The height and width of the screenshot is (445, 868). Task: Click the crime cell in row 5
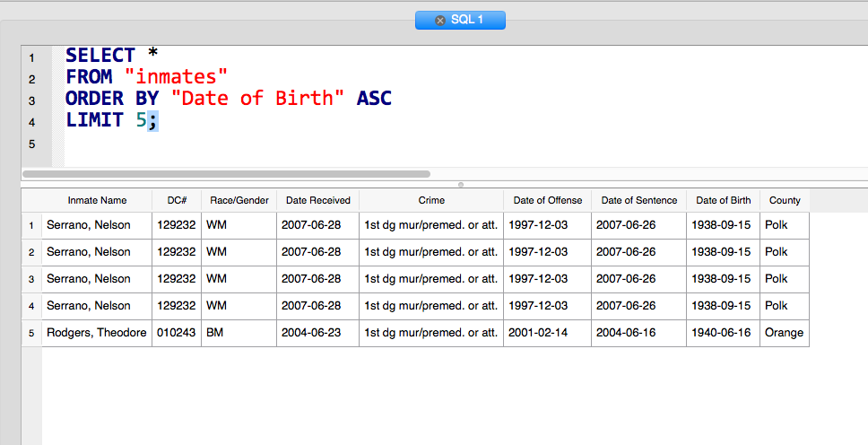(x=431, y=333)
